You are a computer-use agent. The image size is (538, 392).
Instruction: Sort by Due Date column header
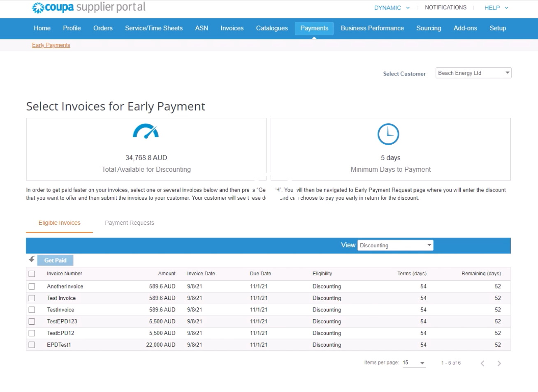[x=260, y=274]
